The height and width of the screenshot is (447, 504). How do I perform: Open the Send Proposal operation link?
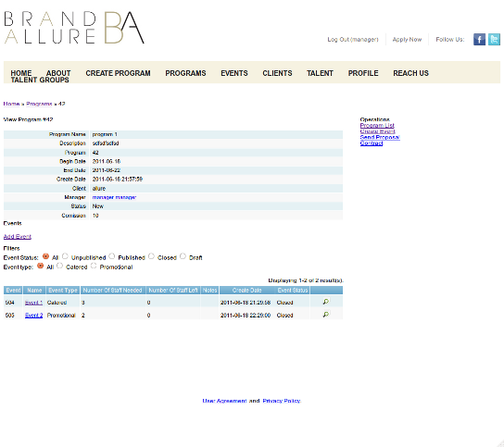pos(380,137)
